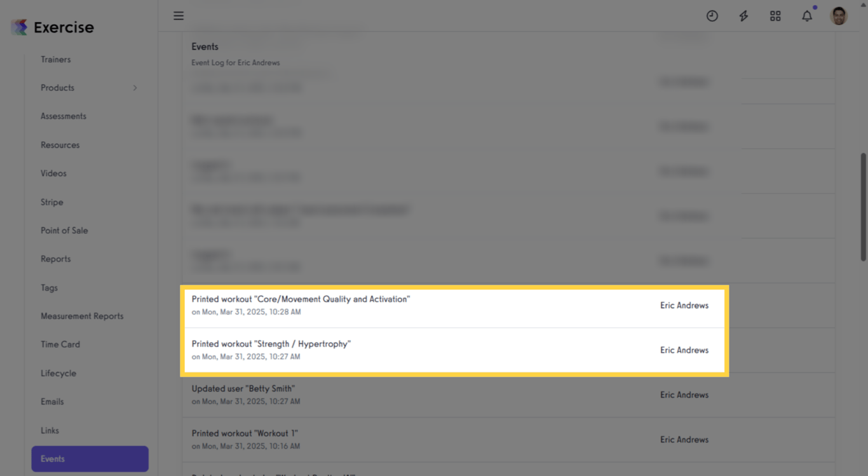The image size is (868, 476).
Task: Open the apps grid icon
Action: [x=775, y=16]
